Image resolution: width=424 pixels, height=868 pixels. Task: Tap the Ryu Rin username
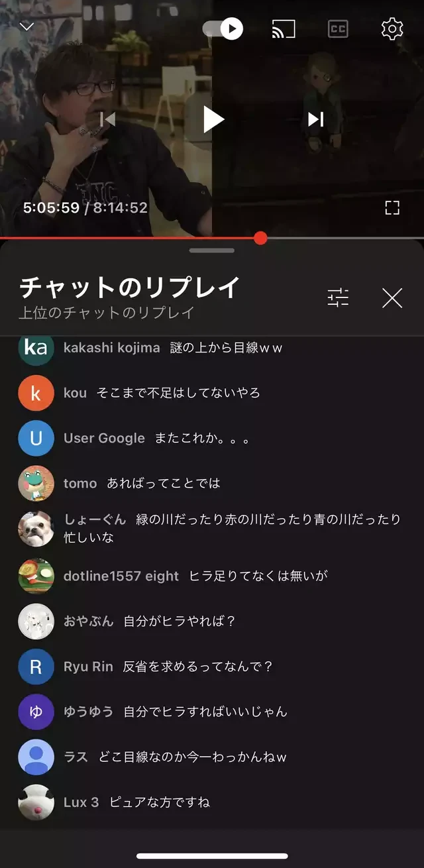pos(88,667)
